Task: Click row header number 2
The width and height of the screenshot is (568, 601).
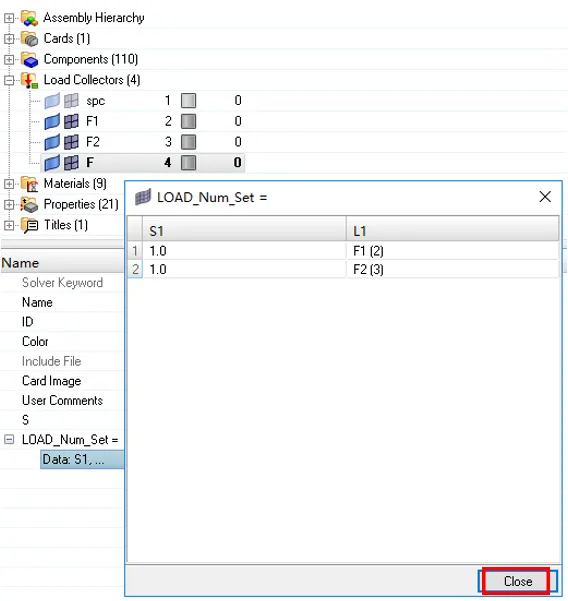Action: 135,269
